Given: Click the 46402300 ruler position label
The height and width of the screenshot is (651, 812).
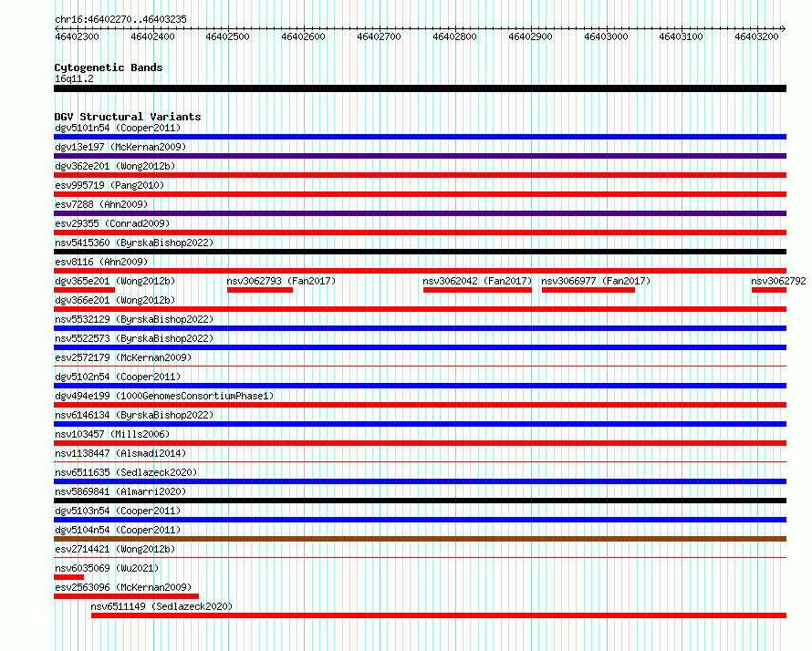Looking at the screenshot, I should point(77,36).
